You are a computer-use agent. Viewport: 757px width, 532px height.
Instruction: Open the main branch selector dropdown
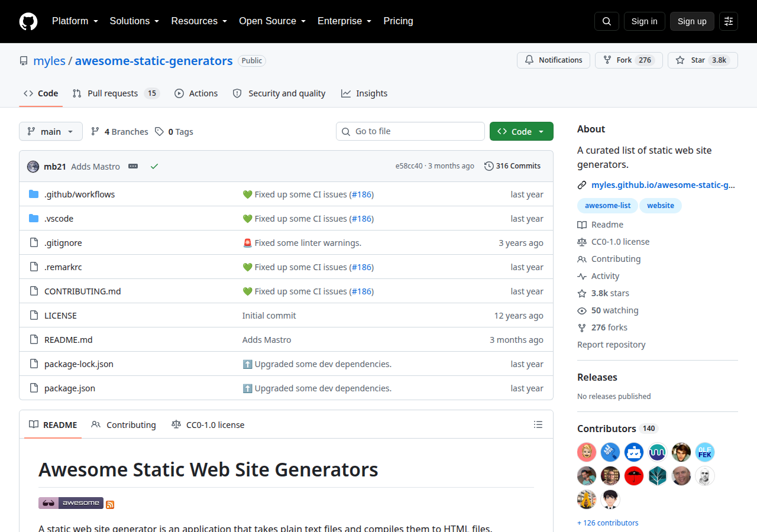pos(51,131)
